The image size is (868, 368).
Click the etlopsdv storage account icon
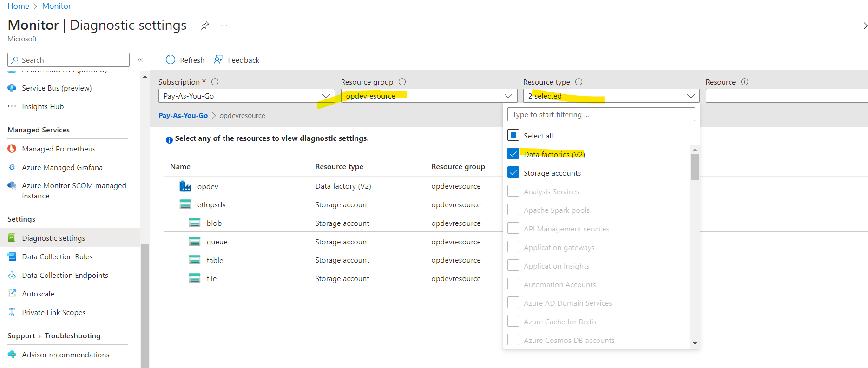pos(185,204)
